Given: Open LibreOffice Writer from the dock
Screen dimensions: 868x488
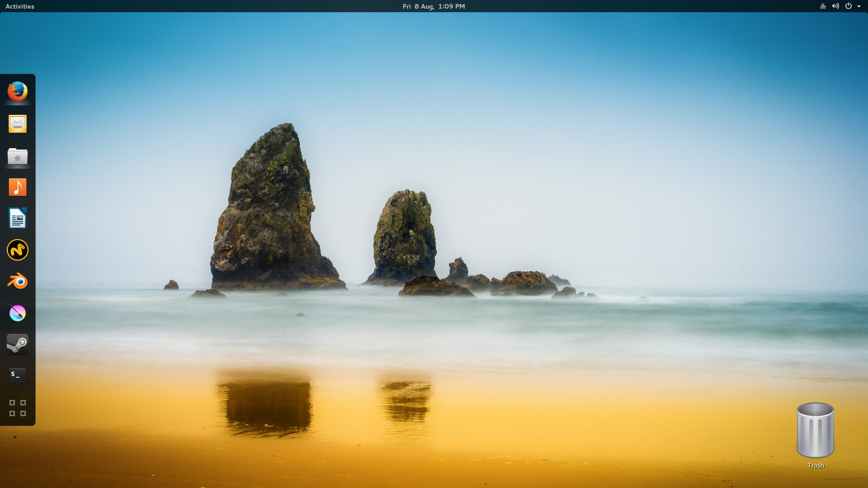Looking at the screenshot, I should point(18,219).
